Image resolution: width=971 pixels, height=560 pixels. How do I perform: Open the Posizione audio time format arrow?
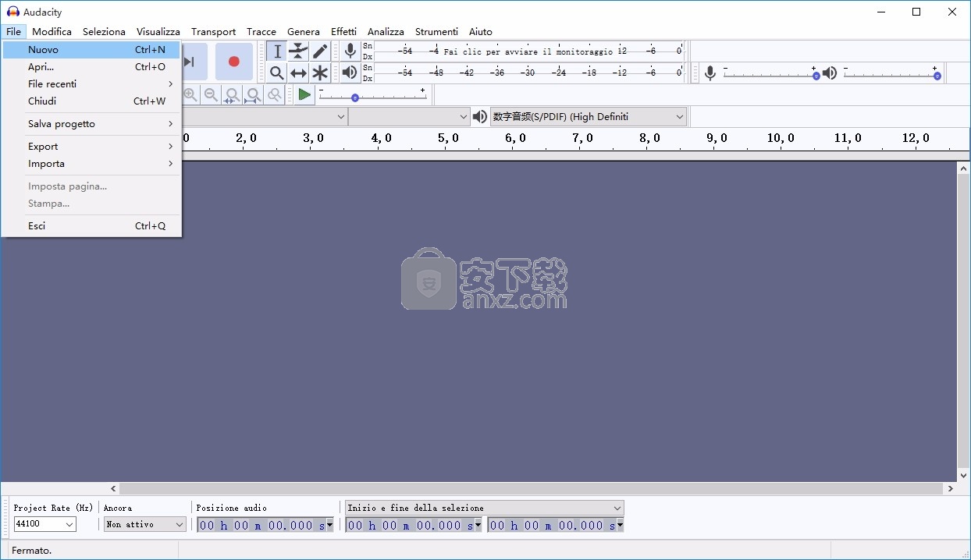pyautogui.click(x=329, y=525)
